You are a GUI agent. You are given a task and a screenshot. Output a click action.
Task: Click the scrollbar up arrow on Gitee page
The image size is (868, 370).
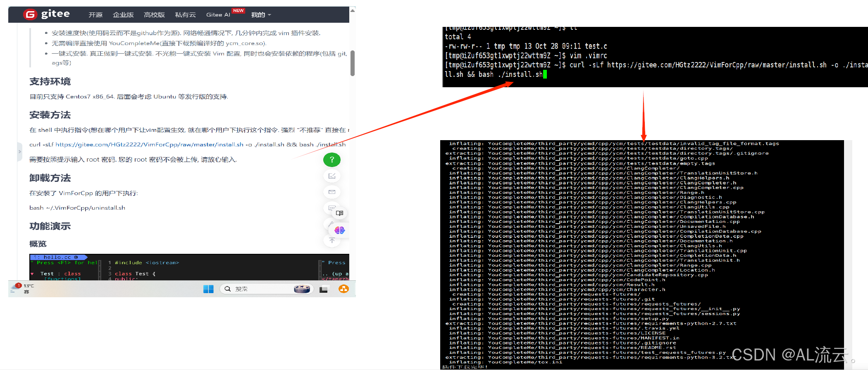click(353, 10)
